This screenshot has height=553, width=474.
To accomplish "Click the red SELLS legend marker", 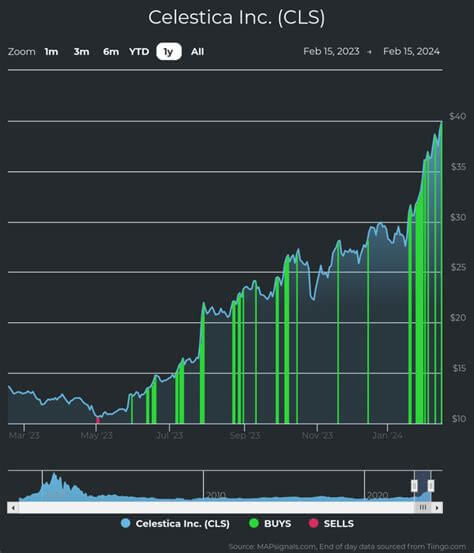I will pyautogui.click(x=314, y=523).
